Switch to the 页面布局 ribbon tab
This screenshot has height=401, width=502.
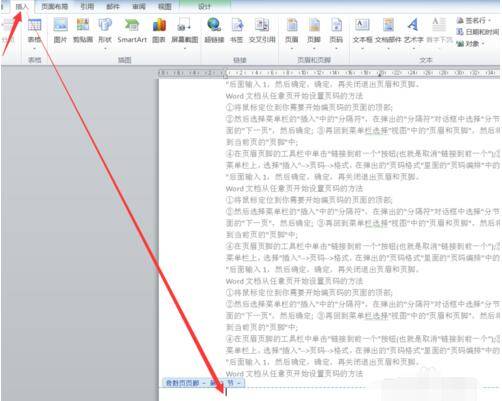pos(54,6)
